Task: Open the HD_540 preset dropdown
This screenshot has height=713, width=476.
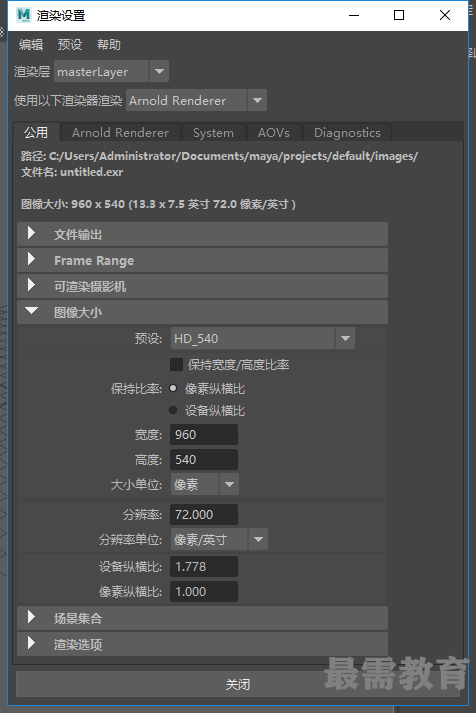Action: coord(263,338)
